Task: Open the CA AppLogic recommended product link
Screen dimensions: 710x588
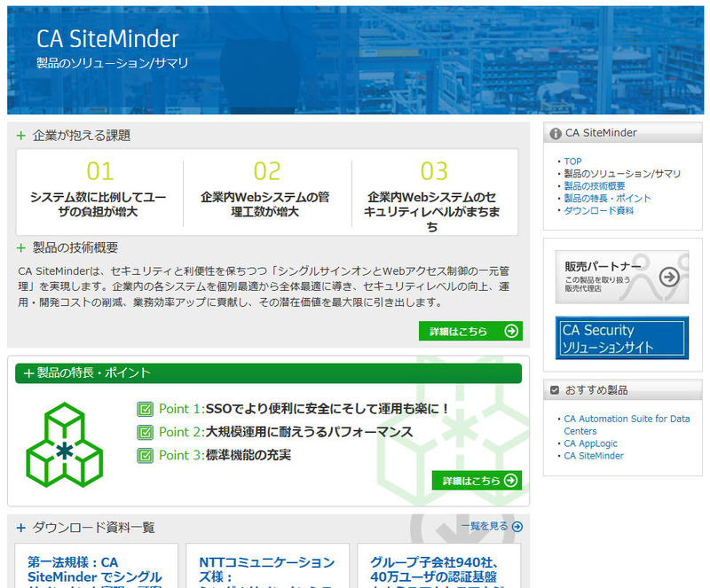Action: tap(590, 443)
